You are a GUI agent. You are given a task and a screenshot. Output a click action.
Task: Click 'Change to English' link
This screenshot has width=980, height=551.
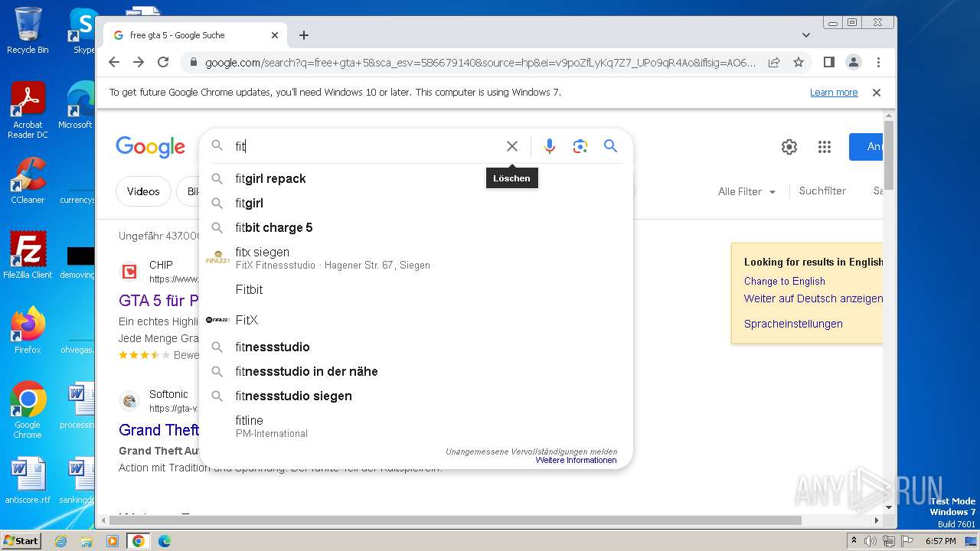pos(785,281)
